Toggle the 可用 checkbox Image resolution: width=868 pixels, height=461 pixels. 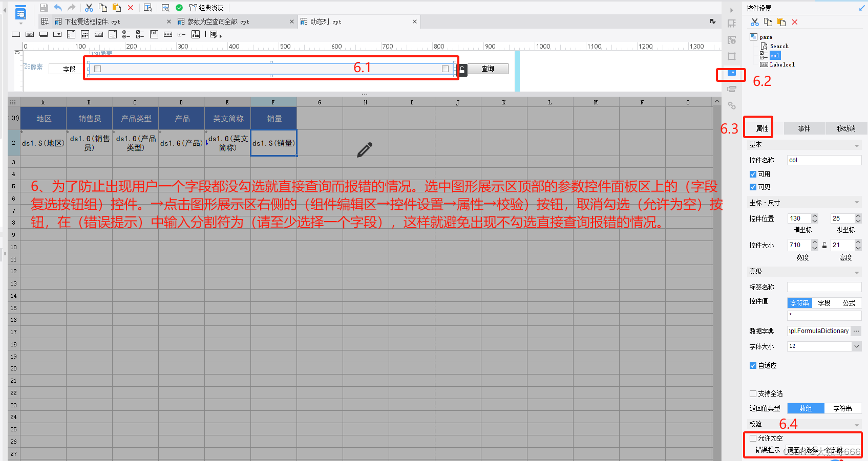point(753,174)
